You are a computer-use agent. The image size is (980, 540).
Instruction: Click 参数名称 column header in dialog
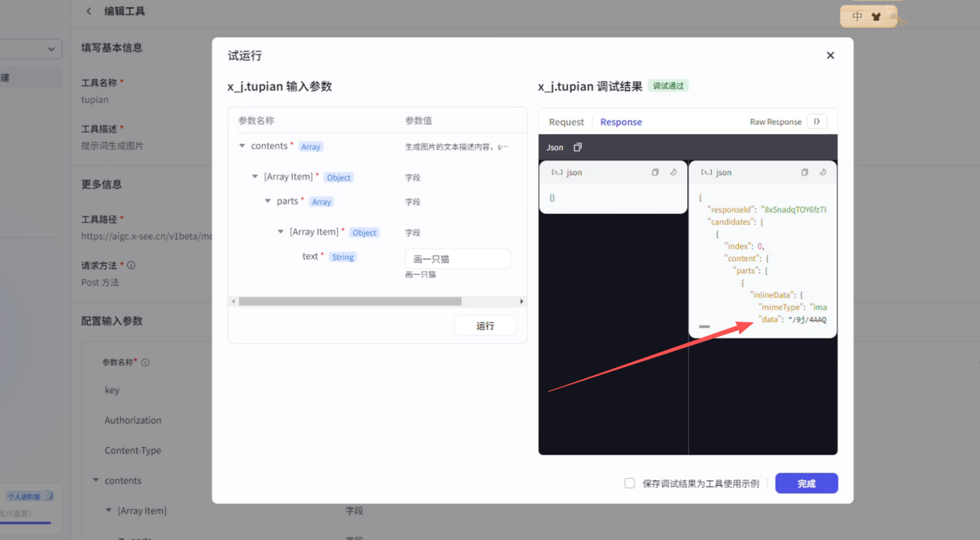256,121
